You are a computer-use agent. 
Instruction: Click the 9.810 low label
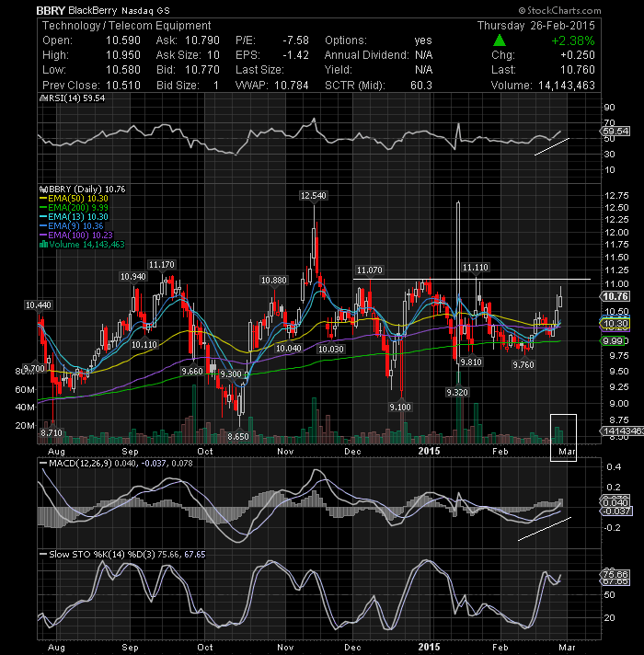[x=471, y=362]
